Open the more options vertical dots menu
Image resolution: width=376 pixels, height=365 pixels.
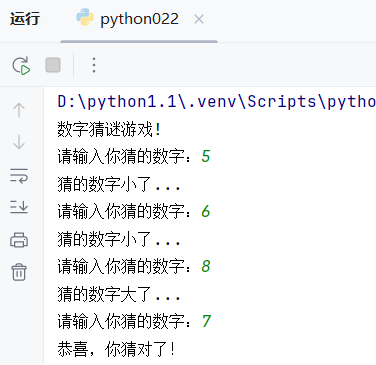[x=94, y=65]
